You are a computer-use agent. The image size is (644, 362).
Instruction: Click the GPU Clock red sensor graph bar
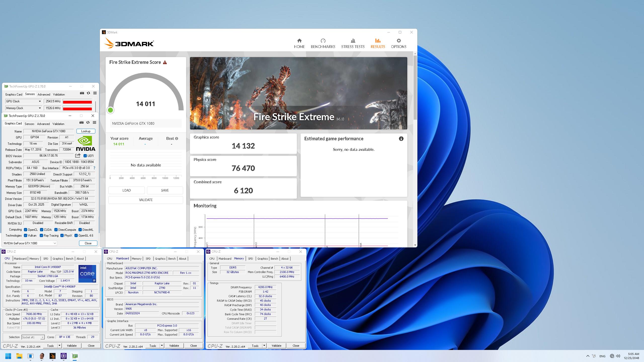point(77,102)
